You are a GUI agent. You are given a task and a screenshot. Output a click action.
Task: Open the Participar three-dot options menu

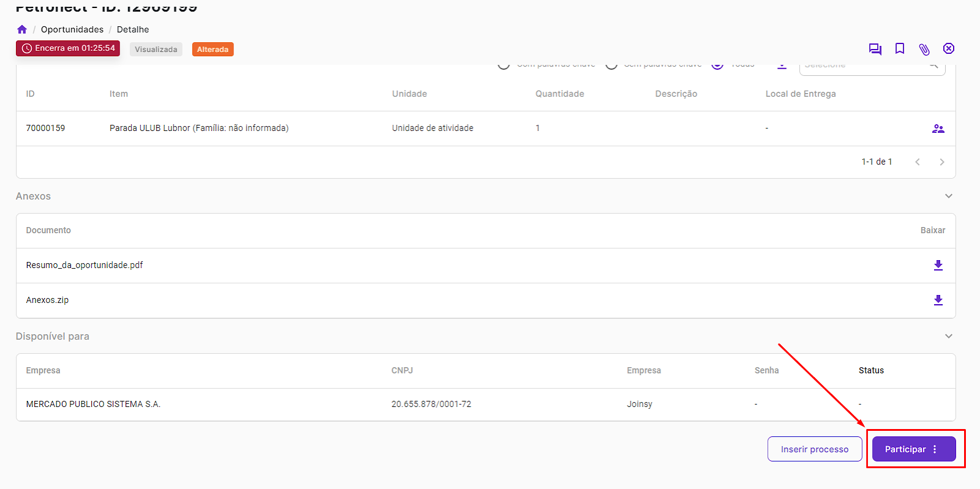click(x=935, y=449)
